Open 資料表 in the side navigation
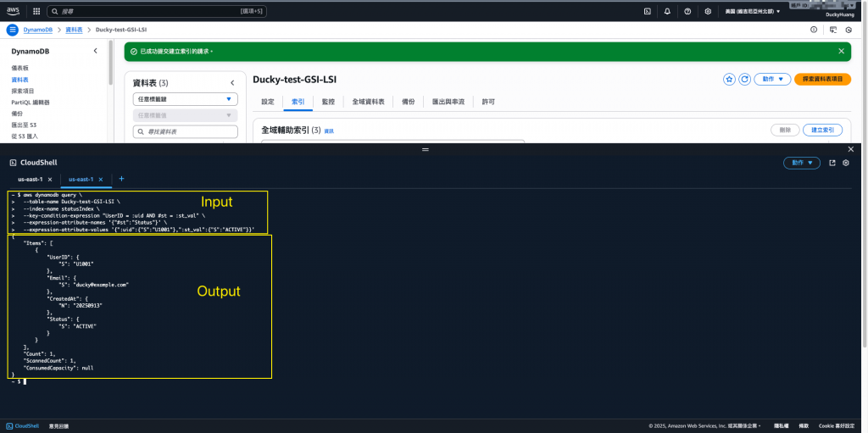 click(20, 80)
